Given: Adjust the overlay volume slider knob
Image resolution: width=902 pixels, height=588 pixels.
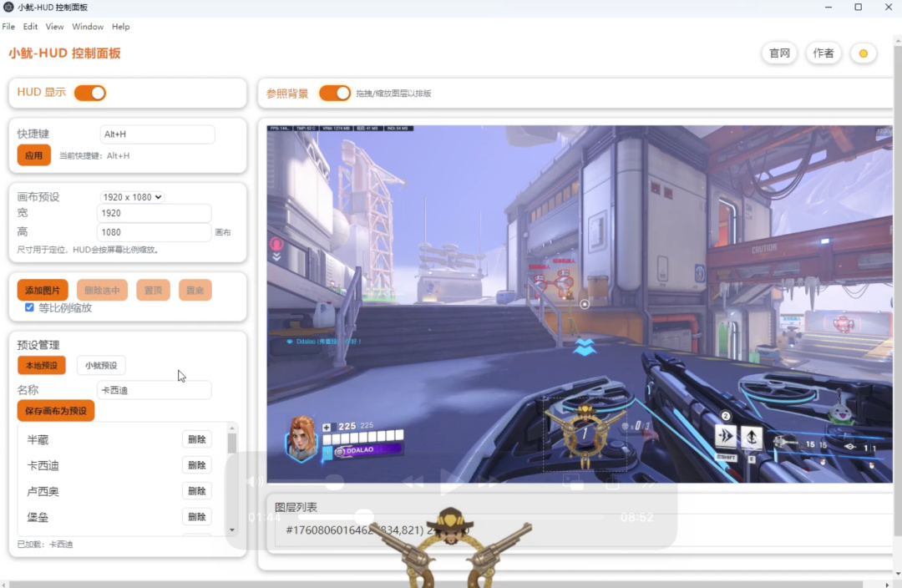Looking at the screenshot, I should click(333, 482).
